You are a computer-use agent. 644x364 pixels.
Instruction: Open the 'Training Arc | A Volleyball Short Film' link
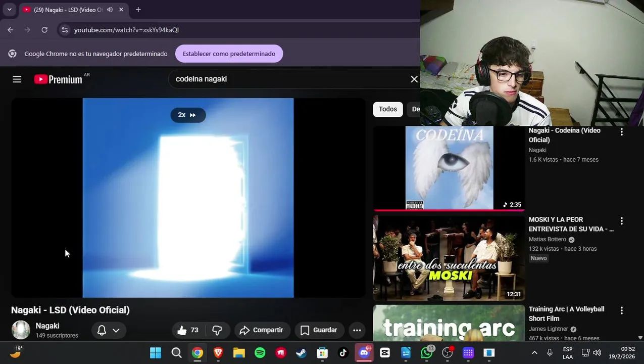click(566, 314)
